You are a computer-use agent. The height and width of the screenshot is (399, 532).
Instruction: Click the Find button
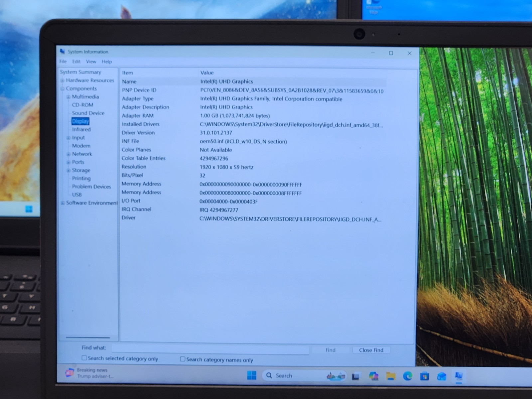click(330, 350)
